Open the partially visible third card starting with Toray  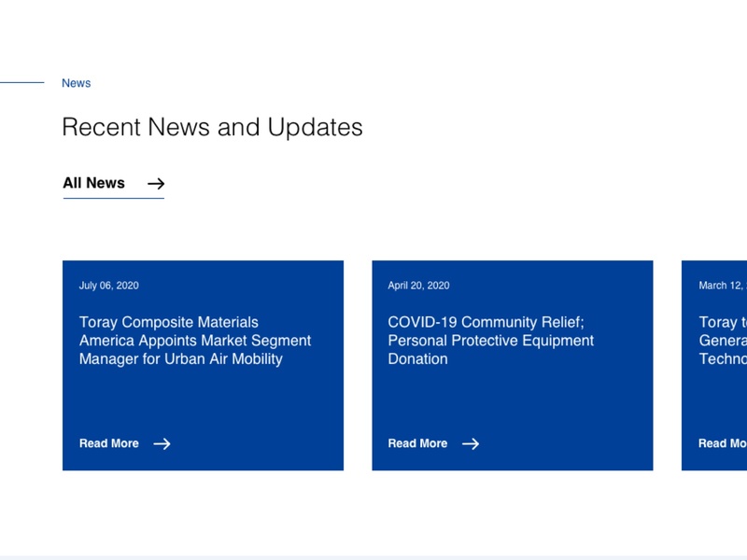714,365
